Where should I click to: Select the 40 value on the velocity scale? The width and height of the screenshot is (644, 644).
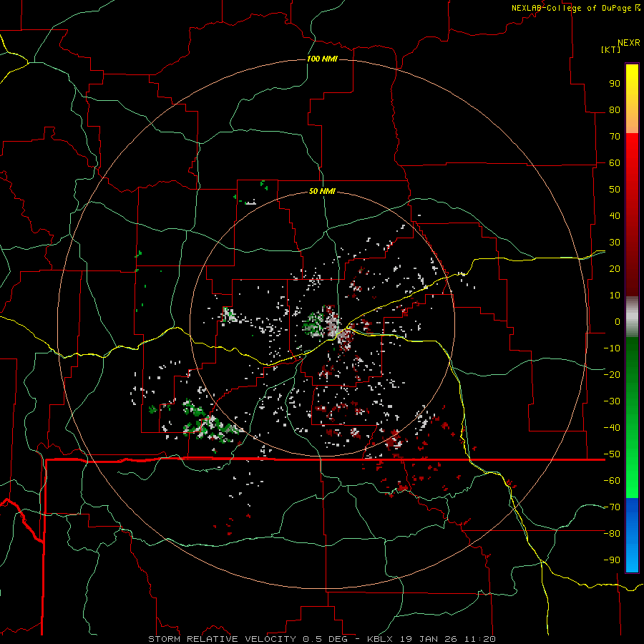click(x=615, y=215)
